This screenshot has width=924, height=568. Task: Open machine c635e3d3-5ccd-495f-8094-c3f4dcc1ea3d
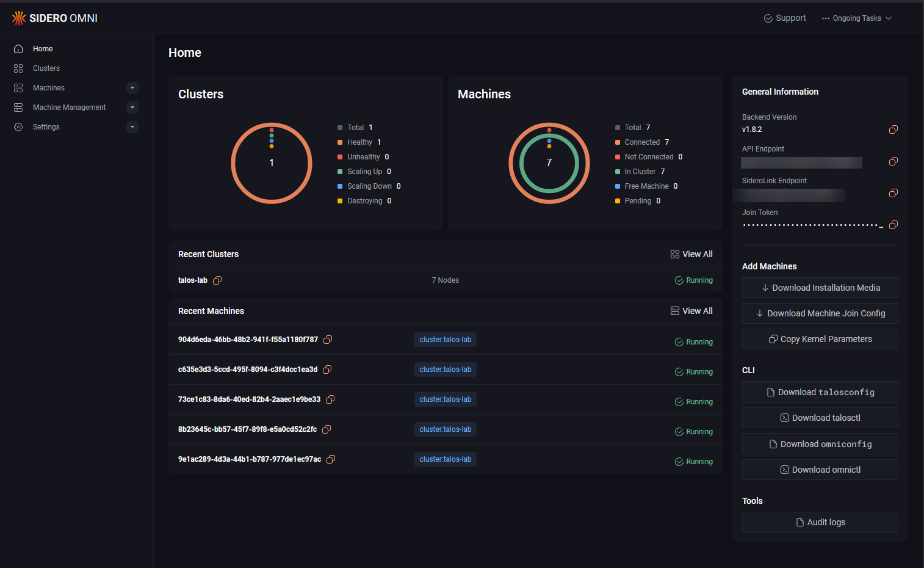tap(248, 370)
